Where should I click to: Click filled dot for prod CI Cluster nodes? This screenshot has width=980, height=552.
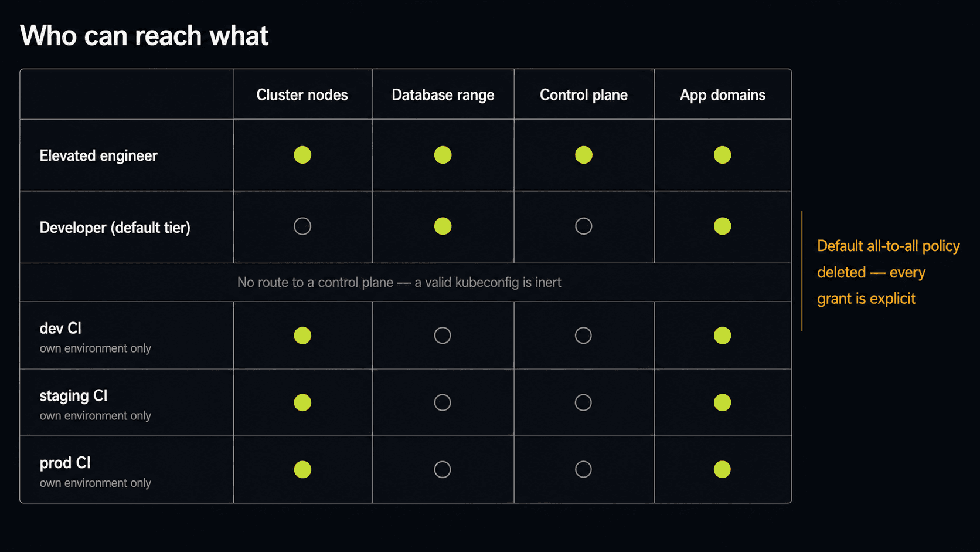(302, 469)
